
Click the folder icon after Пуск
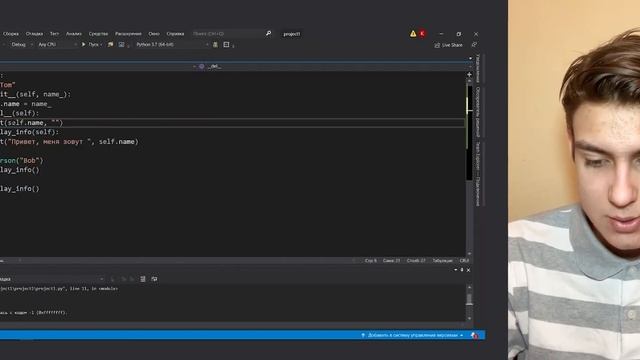[x=110, y=44]
